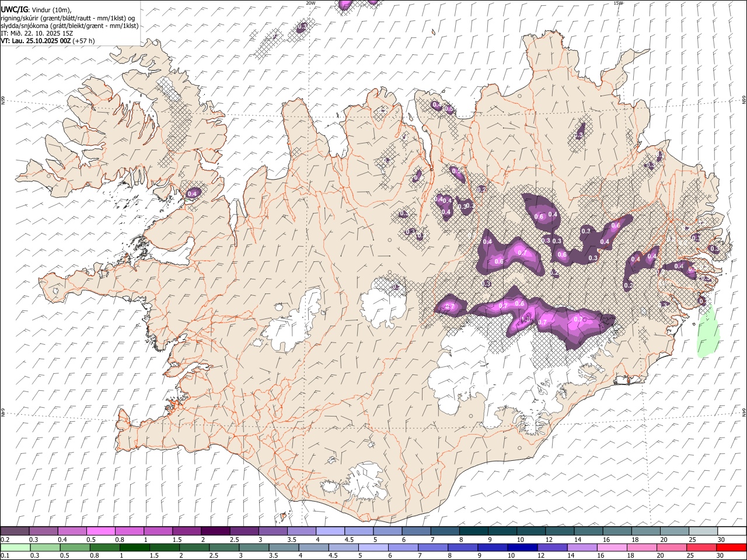Click the '15W' longitude label
Screen dimensions: 747x560
click(x=618, y=3)
